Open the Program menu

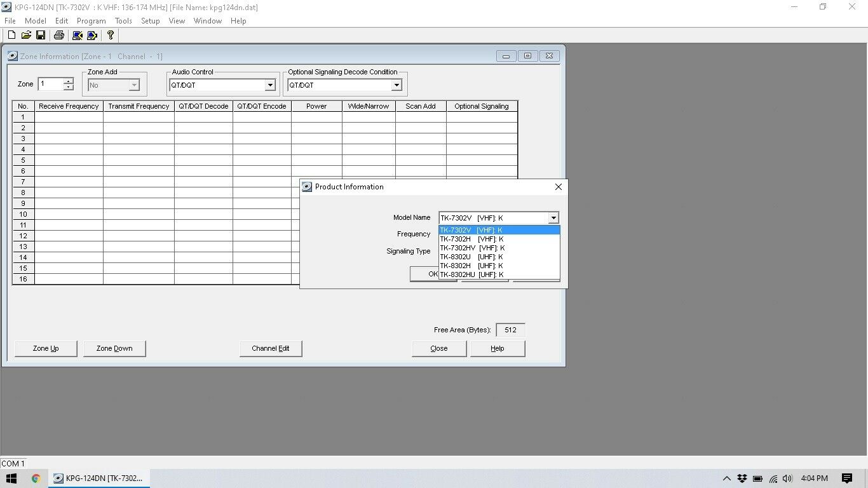pyautogui.click(x=92, y=21)
